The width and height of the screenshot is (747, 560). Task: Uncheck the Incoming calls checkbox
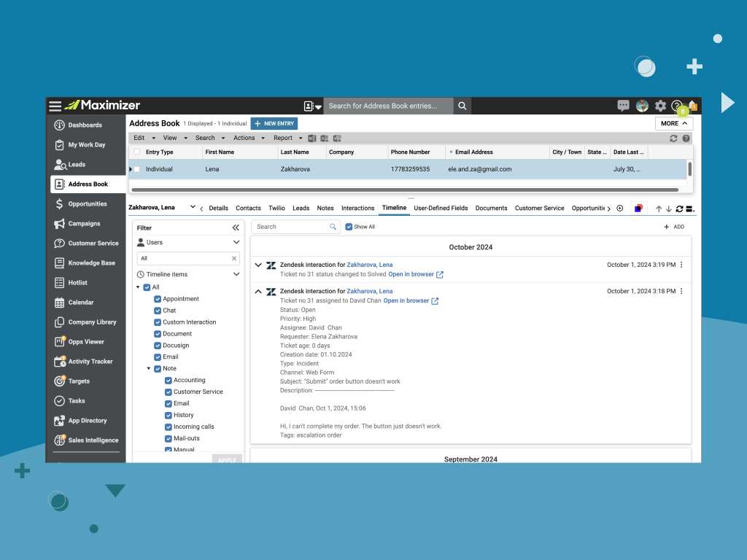[169, 427]
